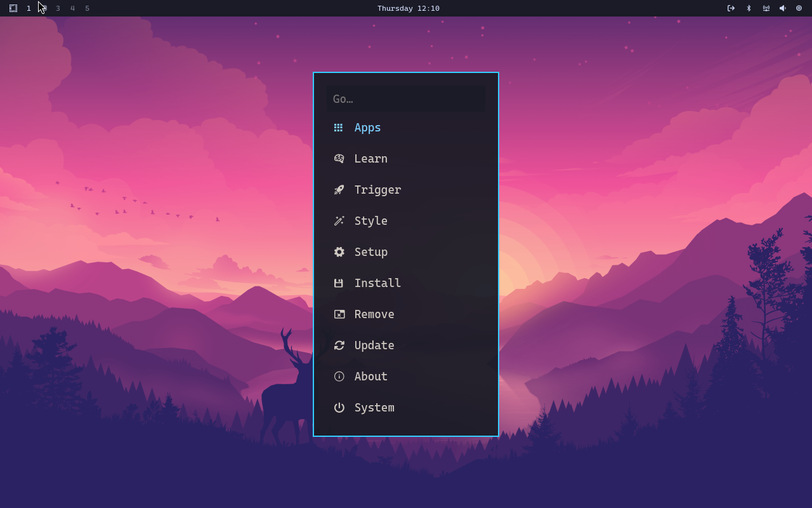Click the power icon beside System

pyautogui.click(x=339, y=408)
